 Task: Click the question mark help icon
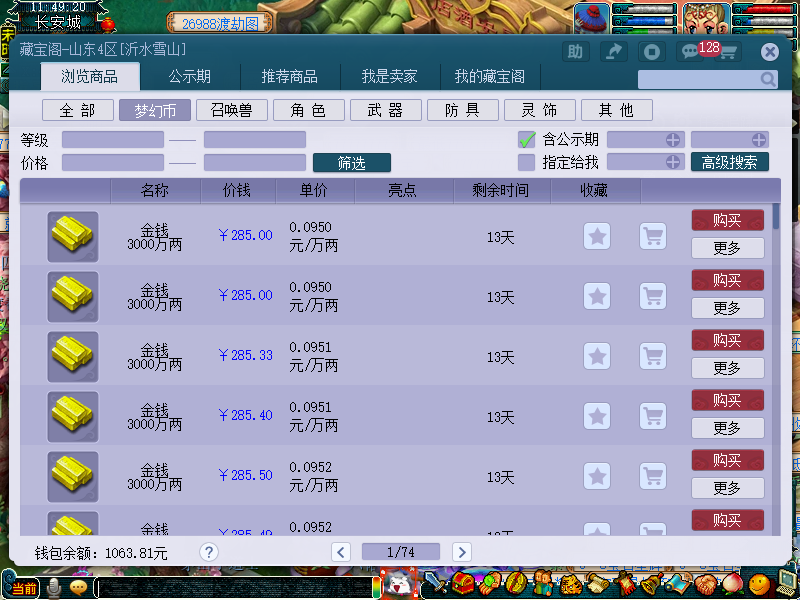[209, 552]
